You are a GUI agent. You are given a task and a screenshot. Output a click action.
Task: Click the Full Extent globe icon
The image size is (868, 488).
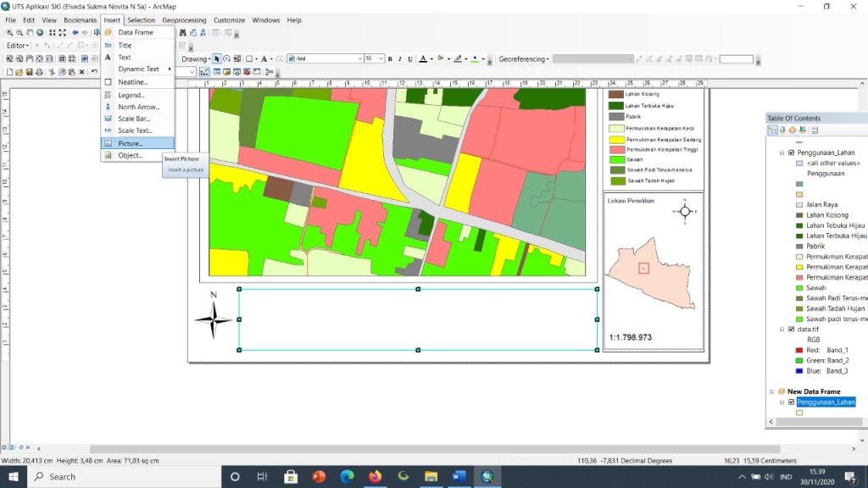tap(40, 33)
